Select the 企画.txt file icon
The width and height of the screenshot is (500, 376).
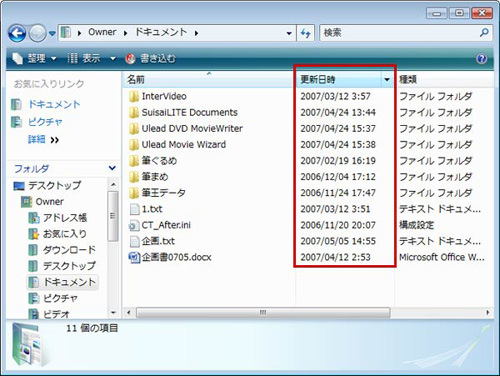(134, 241)
